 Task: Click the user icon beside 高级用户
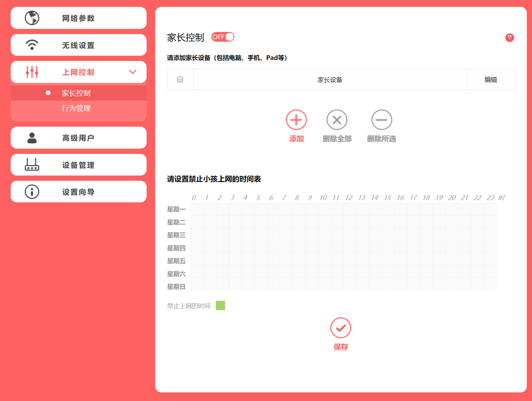click(32, 138)
